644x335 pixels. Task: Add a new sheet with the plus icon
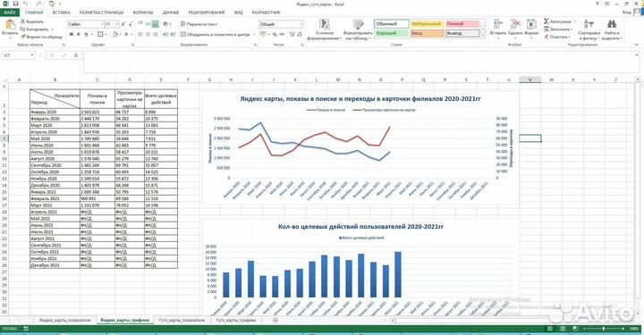pos(275,320)
